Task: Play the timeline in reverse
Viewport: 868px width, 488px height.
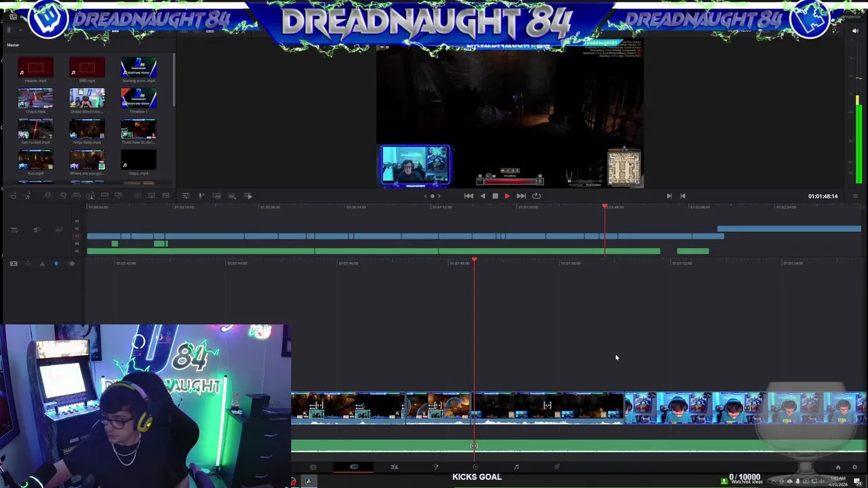Action: [x=482, y=196]
